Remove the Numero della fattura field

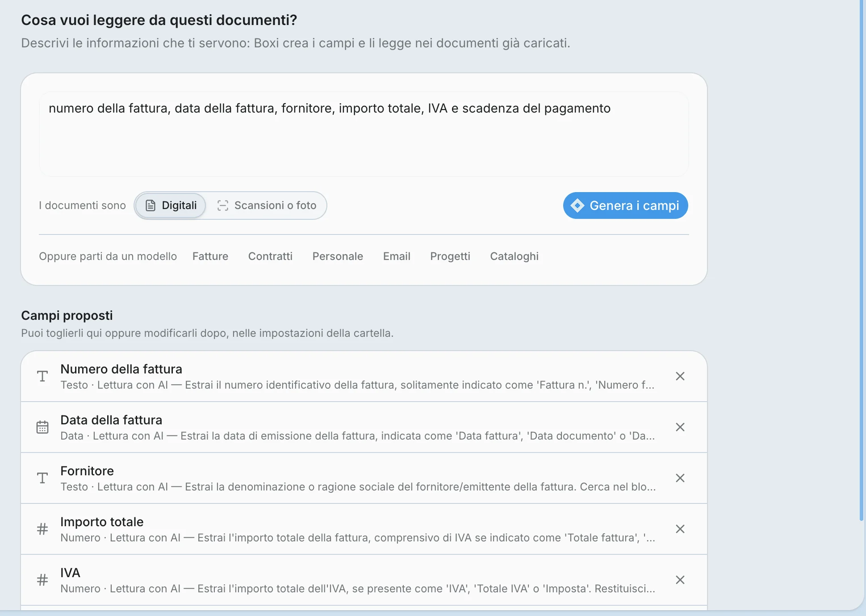(680, 376)
